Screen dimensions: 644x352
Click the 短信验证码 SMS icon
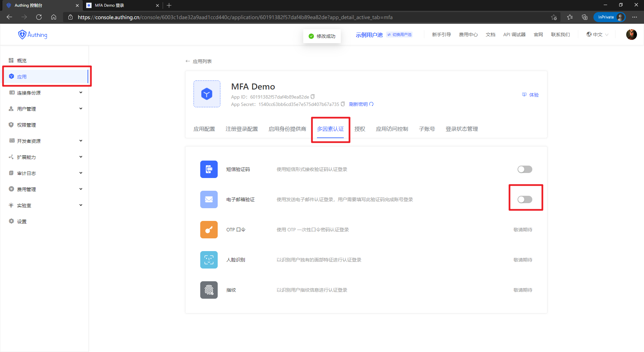(209, 169)
